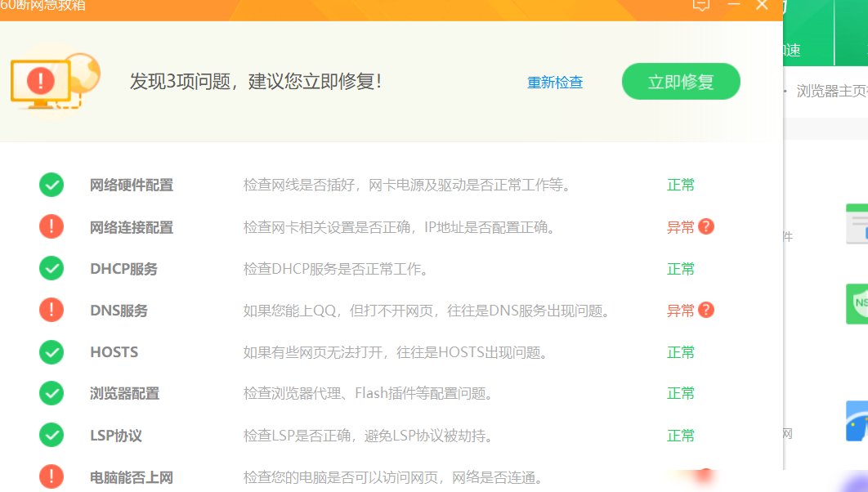Click green check icon for HOSTS
Screen dimensions: 868x492
[51, 352]
